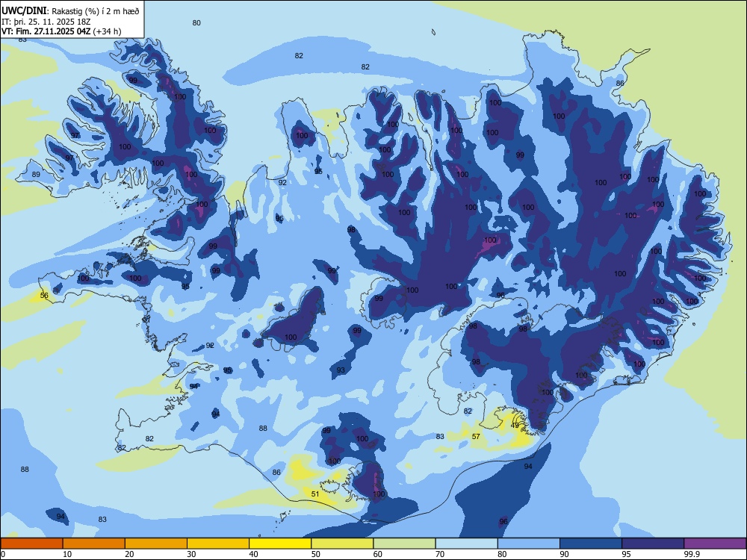Click the '70' legend scale label
Screen dimensions: 747x560
(440, 554)
